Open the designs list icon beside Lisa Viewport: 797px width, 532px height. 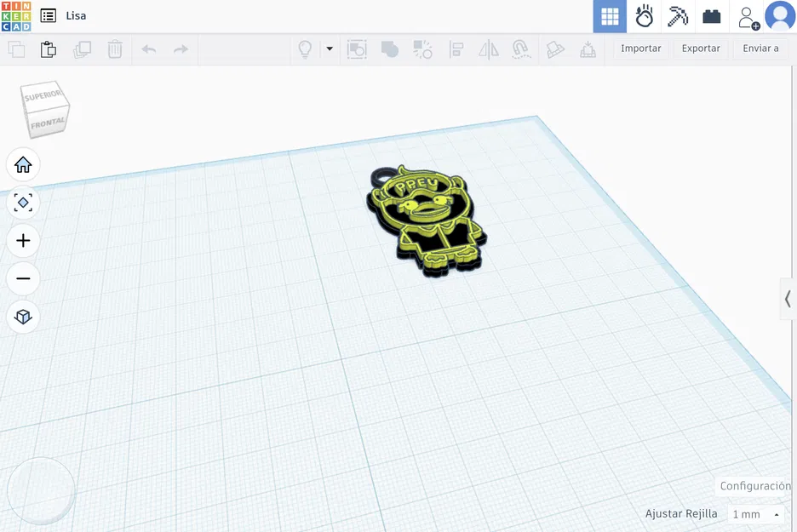coord(49,16)
